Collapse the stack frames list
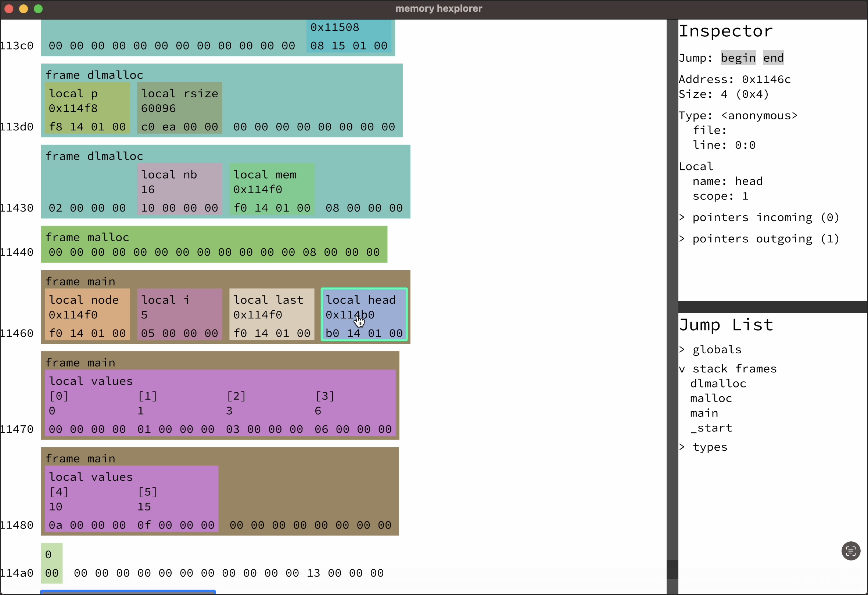 (x=728, y=369)
